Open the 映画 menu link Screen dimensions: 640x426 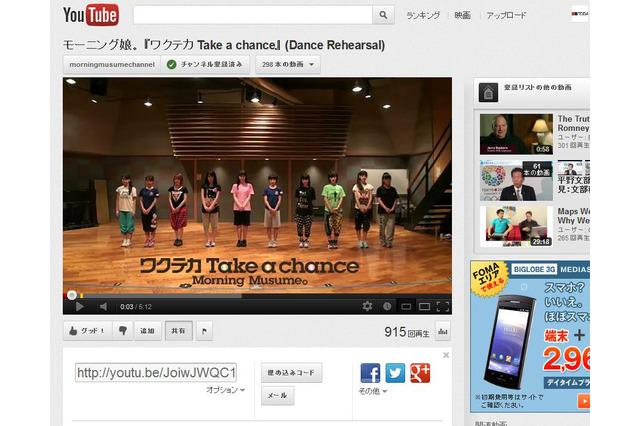coord(462,16)
